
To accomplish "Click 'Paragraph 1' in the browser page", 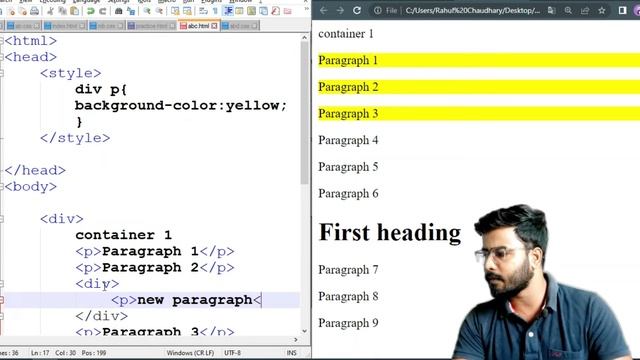I will (348, 60).
